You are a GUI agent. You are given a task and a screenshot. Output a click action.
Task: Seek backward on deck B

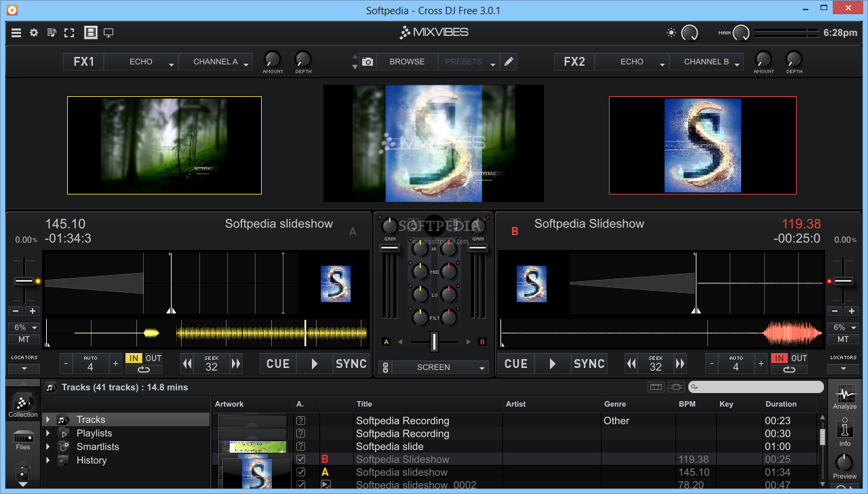[632, 364]
